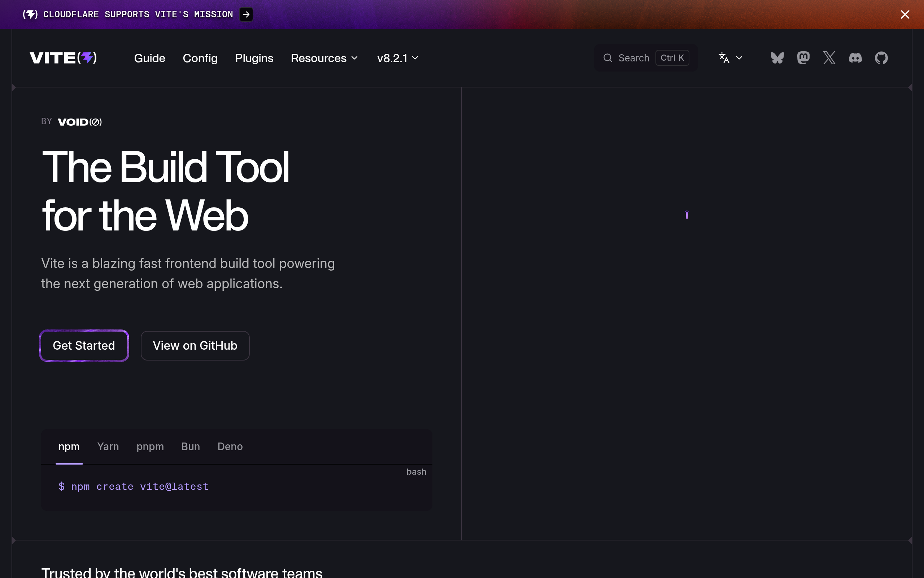Click the Ctrl K shortcut badge
This screenshot has width=924, height=578.
672,58
